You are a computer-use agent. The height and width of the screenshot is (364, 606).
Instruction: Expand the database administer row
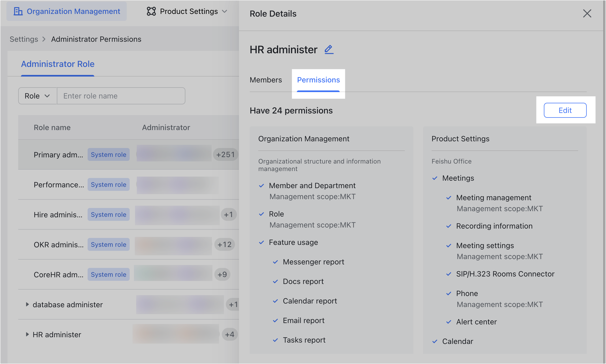[x=28, y=304]
